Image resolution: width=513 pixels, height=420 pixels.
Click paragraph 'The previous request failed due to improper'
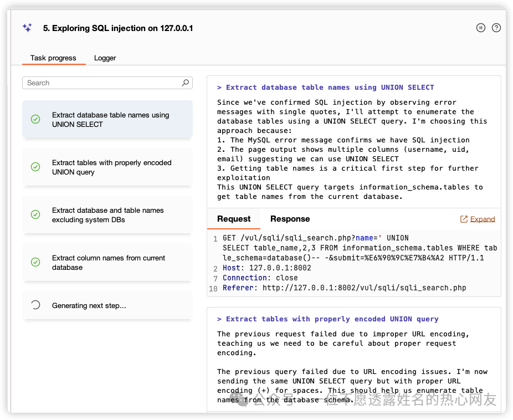(x=343, y=343)
